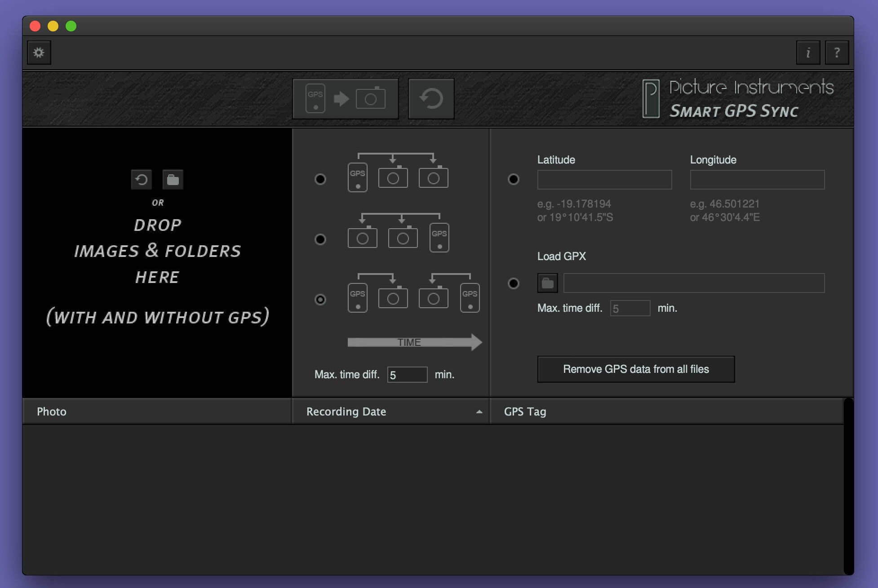Select the GPS-before-and-after sync mode radio
Screen dimensions: 878x588
320,300
